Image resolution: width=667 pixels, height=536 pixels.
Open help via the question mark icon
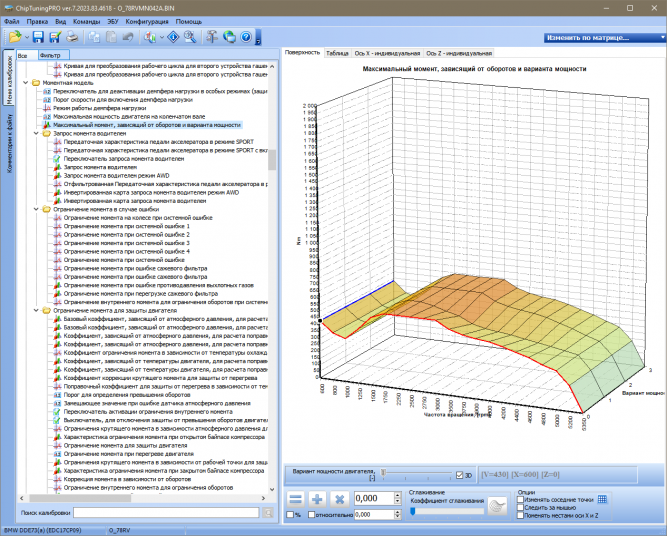tap(246, 37)
